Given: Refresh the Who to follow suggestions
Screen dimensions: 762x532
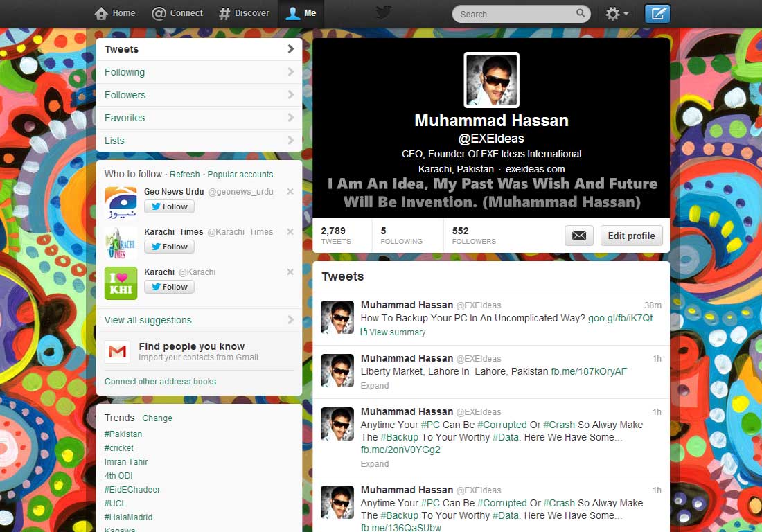Looking at the screenshot, I should (x=185, y=175).
